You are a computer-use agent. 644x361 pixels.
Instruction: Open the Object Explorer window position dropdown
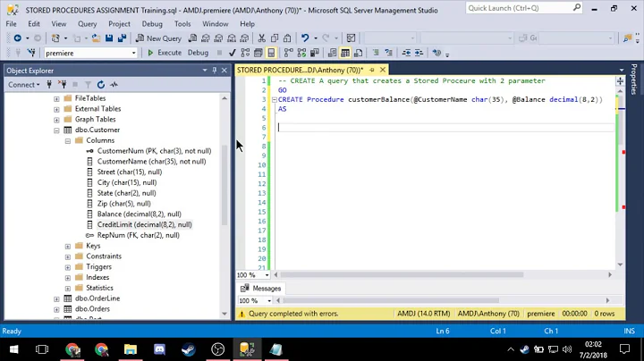[205, 71]
